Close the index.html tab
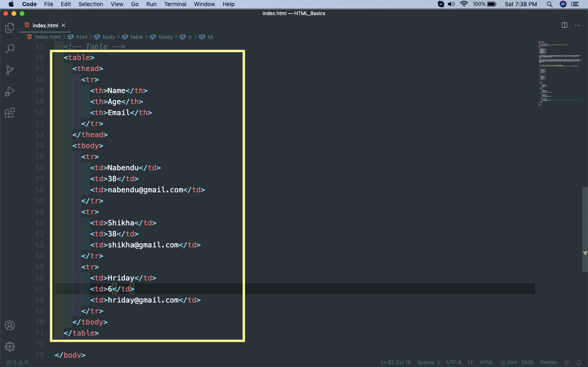Viewport: 588px width, 367px height. tap(63, 25)
